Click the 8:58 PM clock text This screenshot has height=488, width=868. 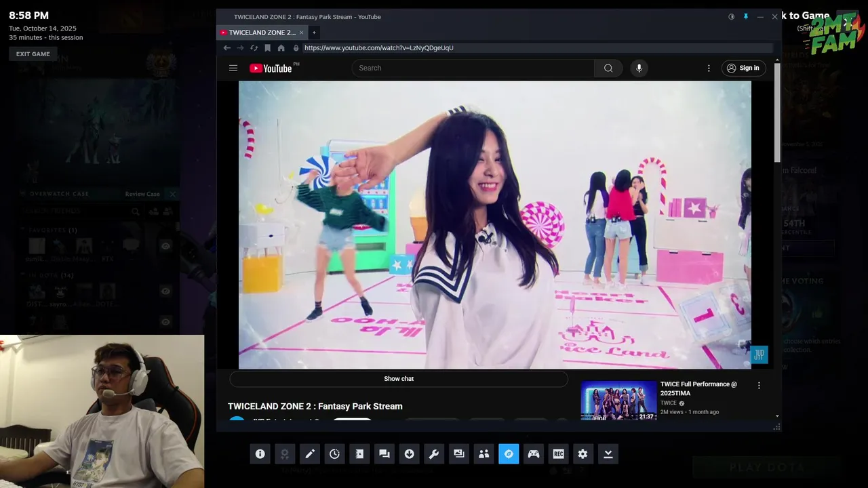(x=28, y=16)
